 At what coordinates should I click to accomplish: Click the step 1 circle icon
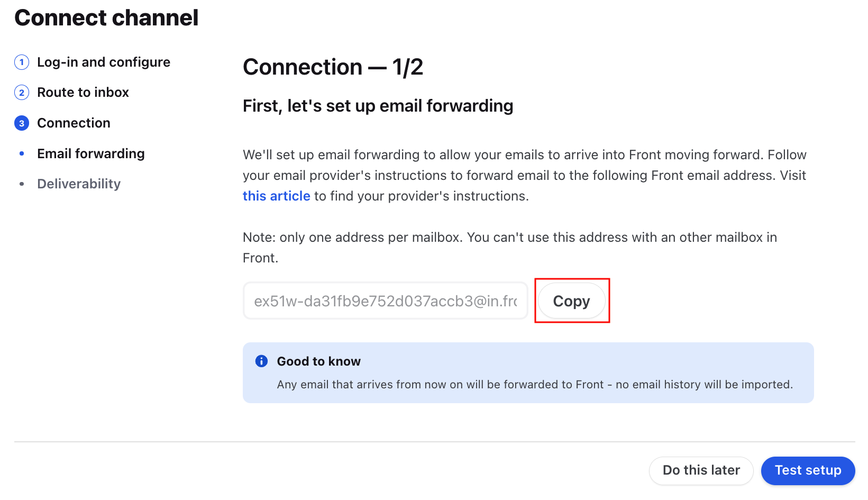pos(22,62)
